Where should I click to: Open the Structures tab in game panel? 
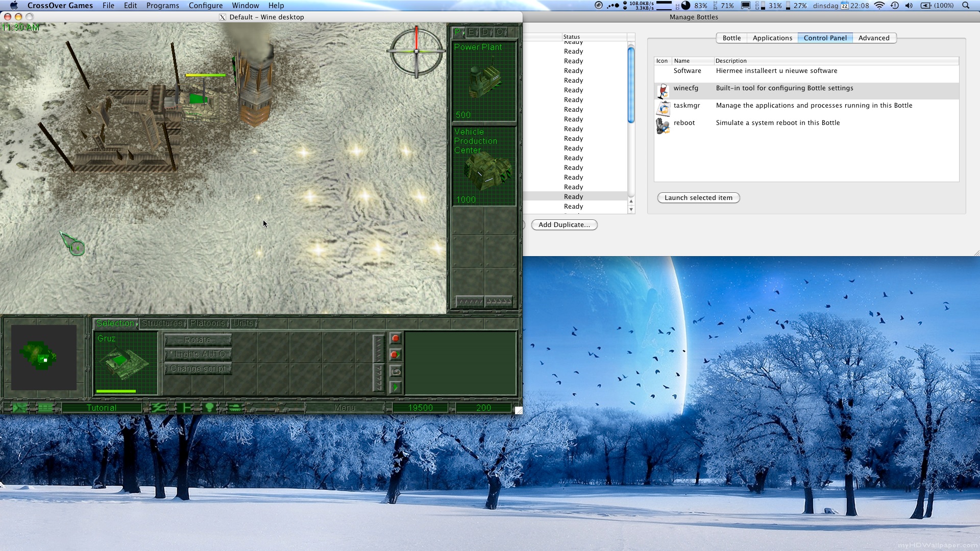162,323
